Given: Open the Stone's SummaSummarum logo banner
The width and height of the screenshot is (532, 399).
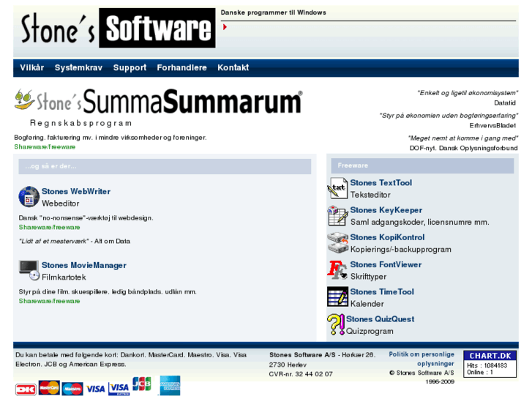Looking at the screenshot, I should click(159, 101).
